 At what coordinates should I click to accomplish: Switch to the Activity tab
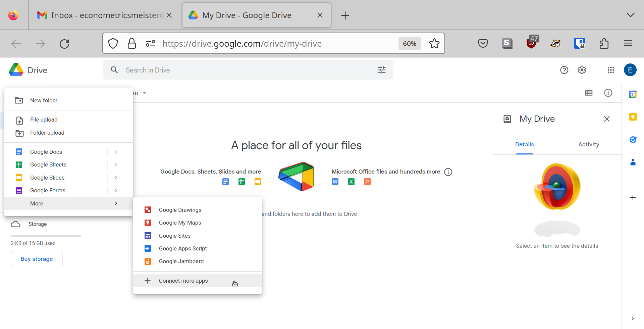click(x=589, y=144)
